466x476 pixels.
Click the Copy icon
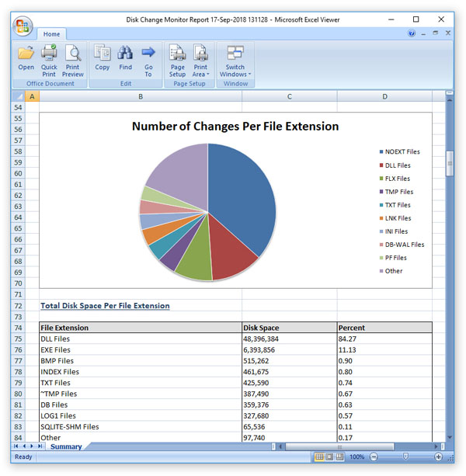pos(103,58)
